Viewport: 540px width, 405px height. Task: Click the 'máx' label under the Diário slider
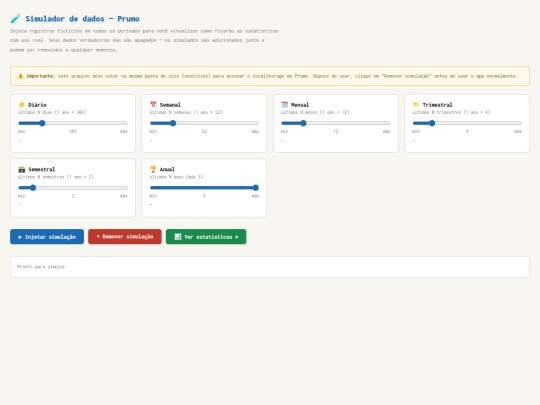pos(124,131)
